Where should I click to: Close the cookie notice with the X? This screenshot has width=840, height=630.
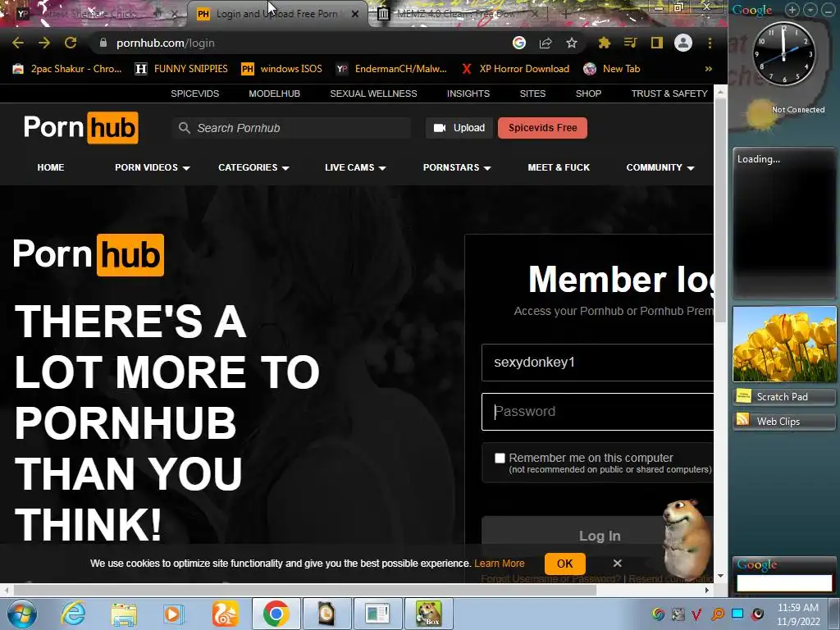617,563
